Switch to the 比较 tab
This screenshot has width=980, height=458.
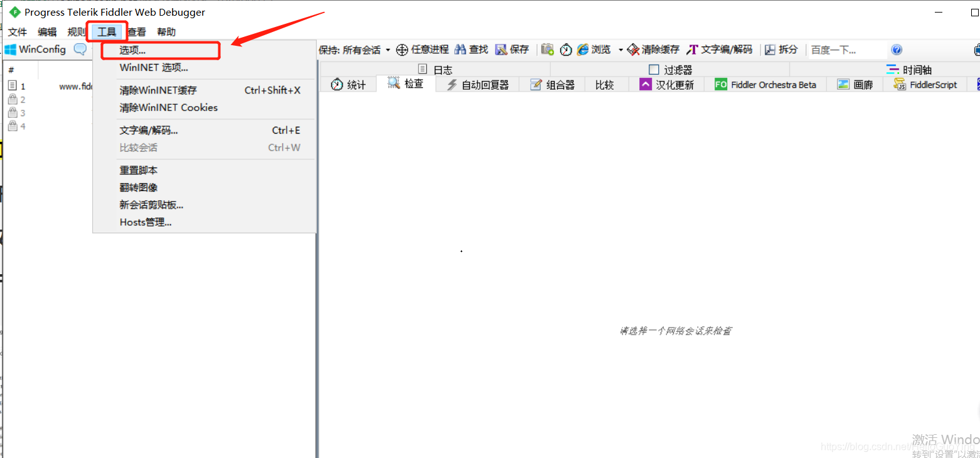point(605,85)
